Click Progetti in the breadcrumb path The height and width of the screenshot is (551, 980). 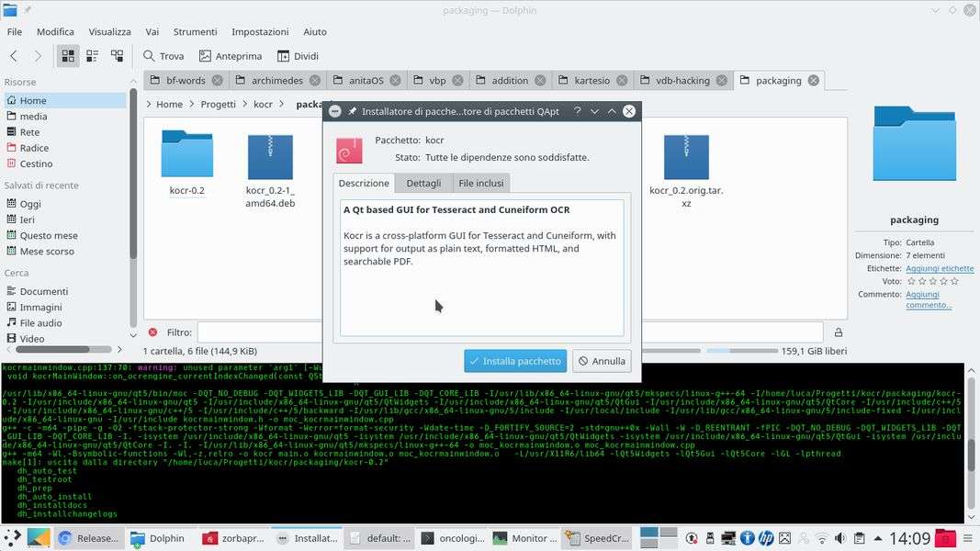click(x=218, y=105)
